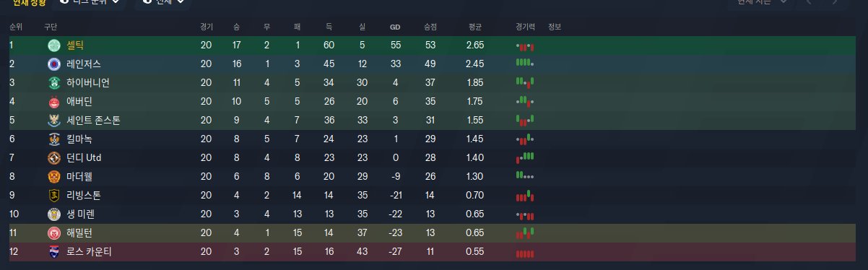Screen dimensions: 868x270
Task: Click the Rangers (레인저스) club badge
Action: [x=53, y=64]
